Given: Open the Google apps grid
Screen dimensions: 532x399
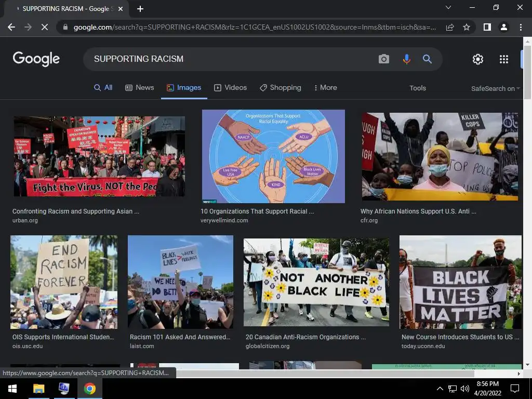Looking at the screenshot, I should point(504,59).
